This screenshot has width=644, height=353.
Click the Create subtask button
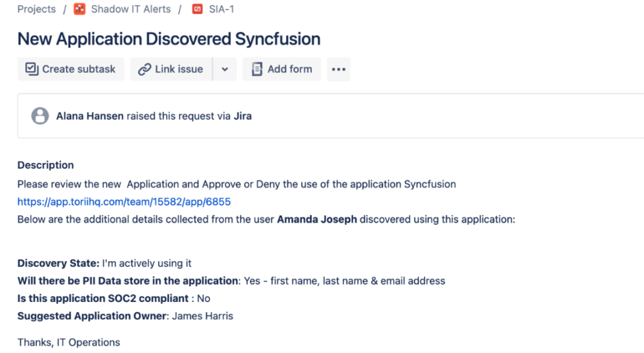click(70, 69)
